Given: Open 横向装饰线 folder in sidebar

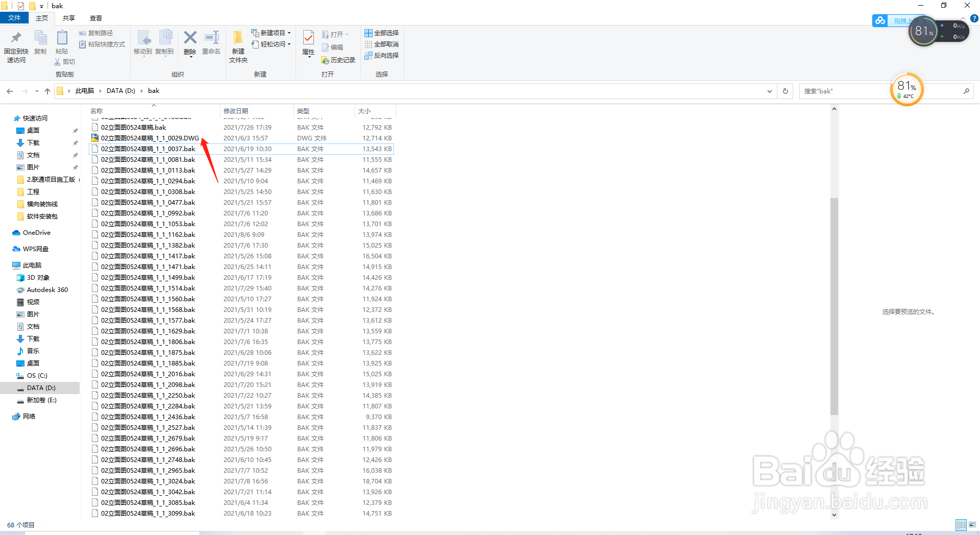Looking at the screenshot, I should 42,204.
